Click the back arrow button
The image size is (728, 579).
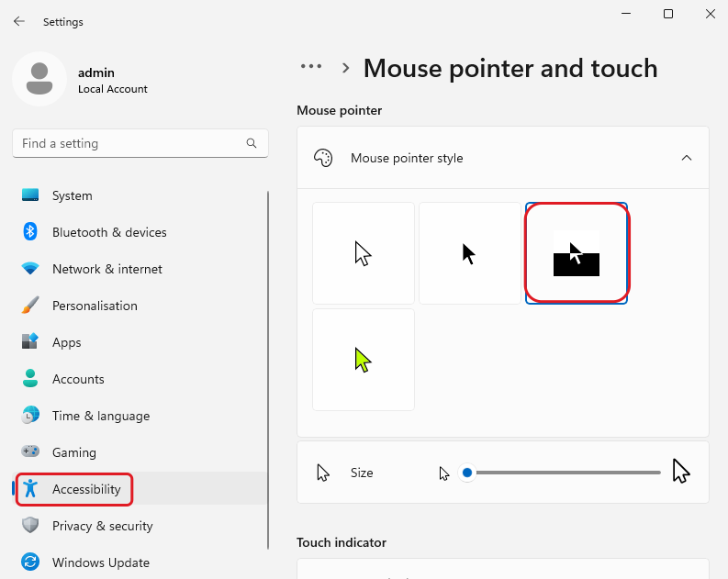pyautogui.click(x=19, y=21)
